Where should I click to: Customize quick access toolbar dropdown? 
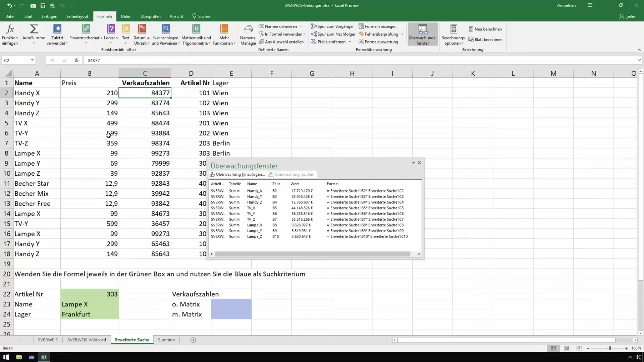coord(72,6)
